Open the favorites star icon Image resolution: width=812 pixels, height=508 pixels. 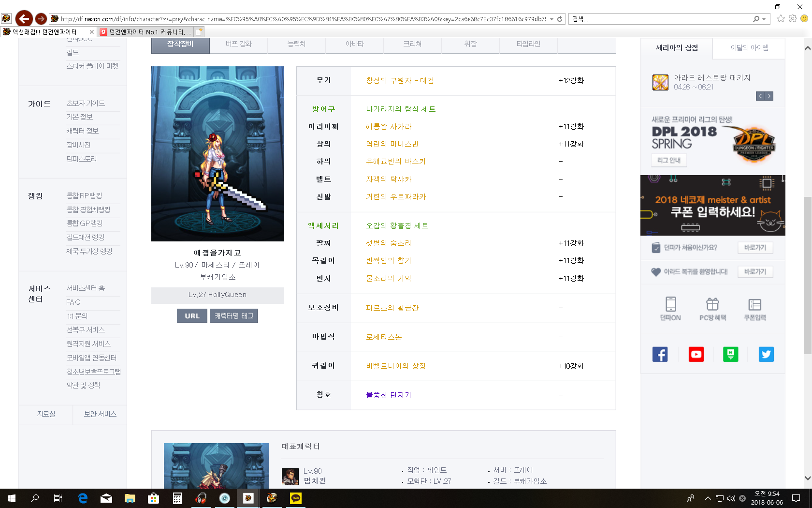pos(781,18)
